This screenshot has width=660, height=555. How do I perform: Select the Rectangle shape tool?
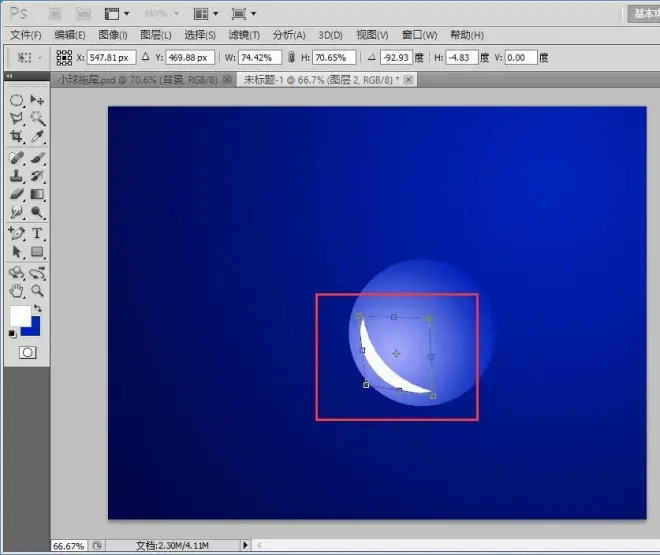click(37, 252)
